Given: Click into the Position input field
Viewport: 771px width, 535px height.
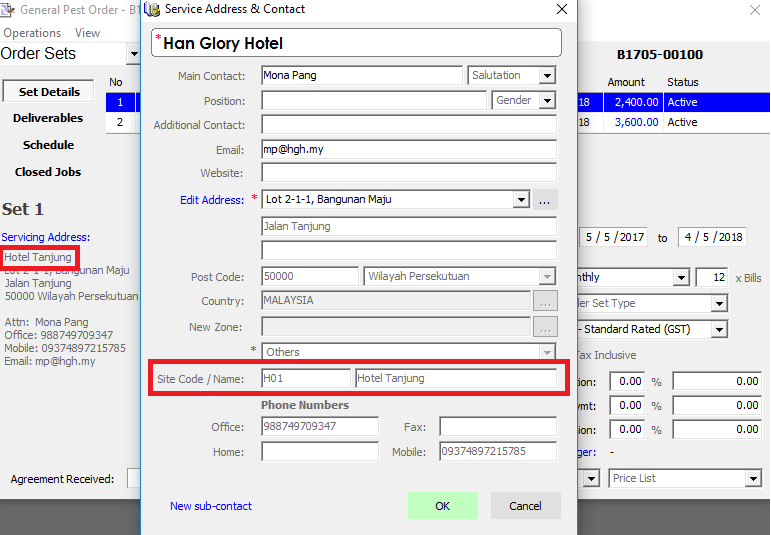Looking at the screenshot, I should pos(374,101).
